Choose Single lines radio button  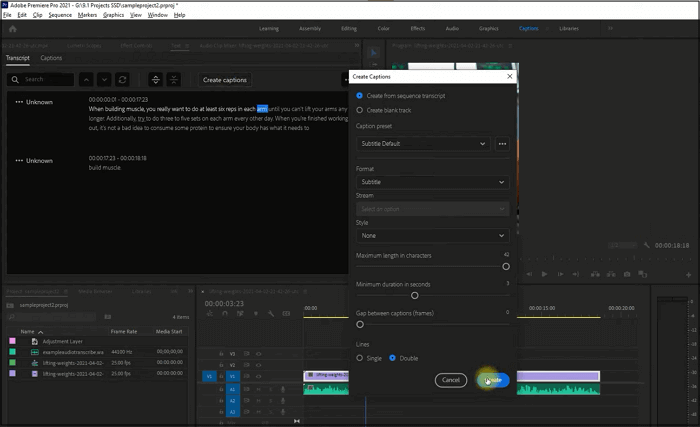tap(360, 358)
